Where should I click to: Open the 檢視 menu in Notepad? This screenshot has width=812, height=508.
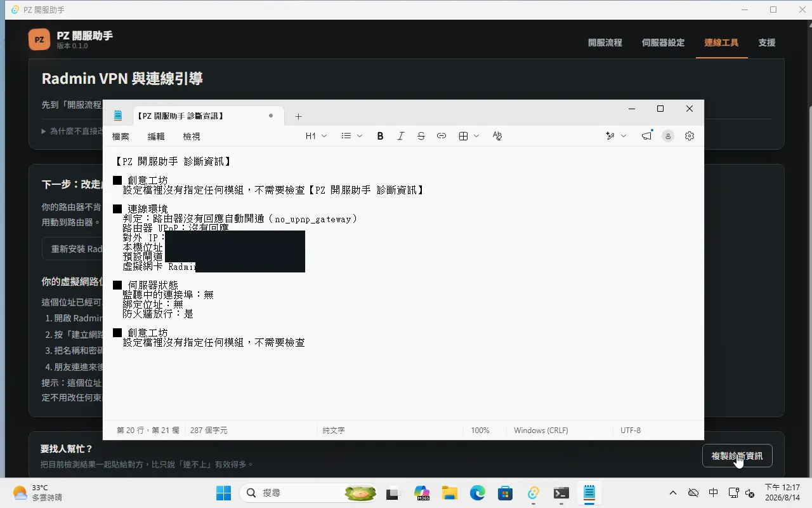click(192, 137)
